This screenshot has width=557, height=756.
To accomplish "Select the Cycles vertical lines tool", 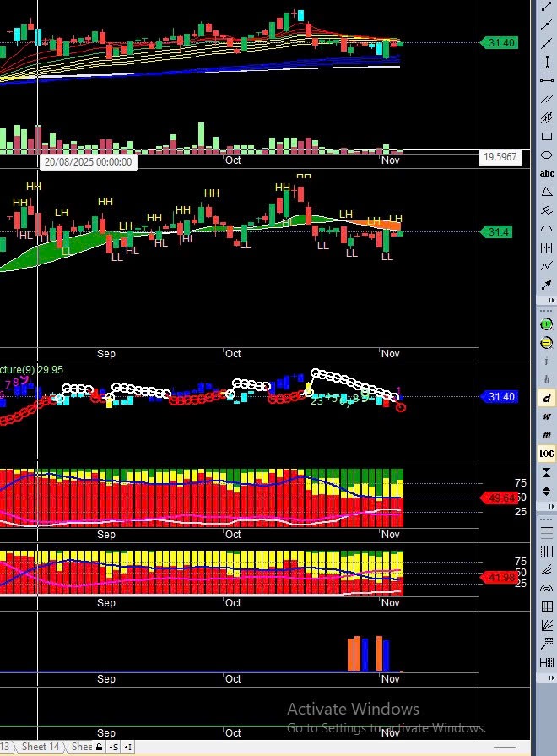I will [546, 247].
